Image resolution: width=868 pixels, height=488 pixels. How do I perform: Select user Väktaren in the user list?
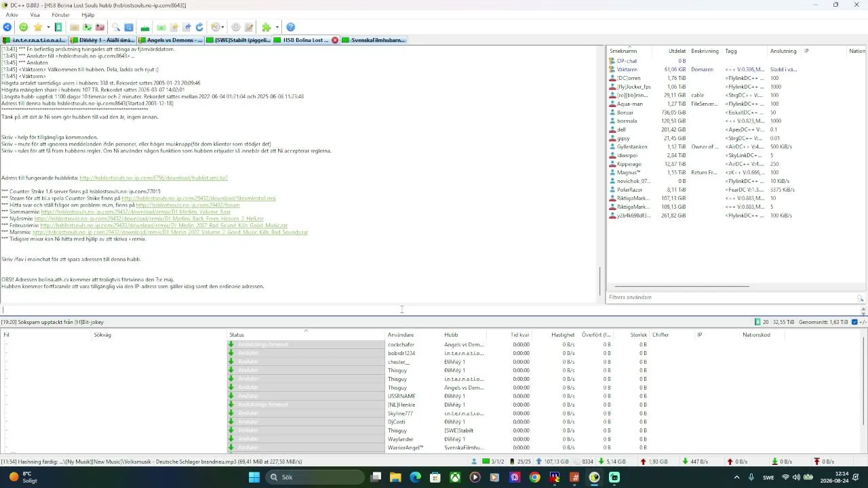736,69
